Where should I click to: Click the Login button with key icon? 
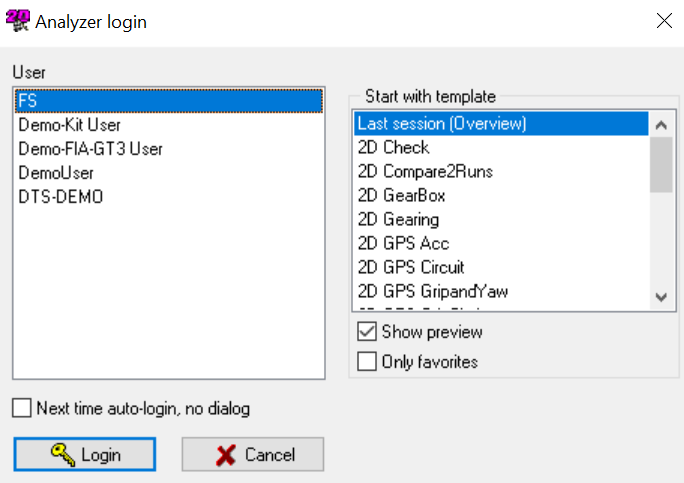click(x=85, y=455)
